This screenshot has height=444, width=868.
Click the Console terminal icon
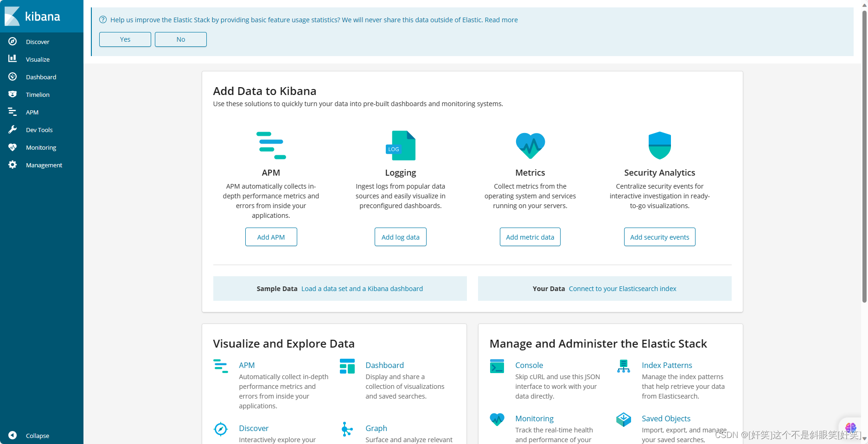pyautogui.click(x=497, y=366)
